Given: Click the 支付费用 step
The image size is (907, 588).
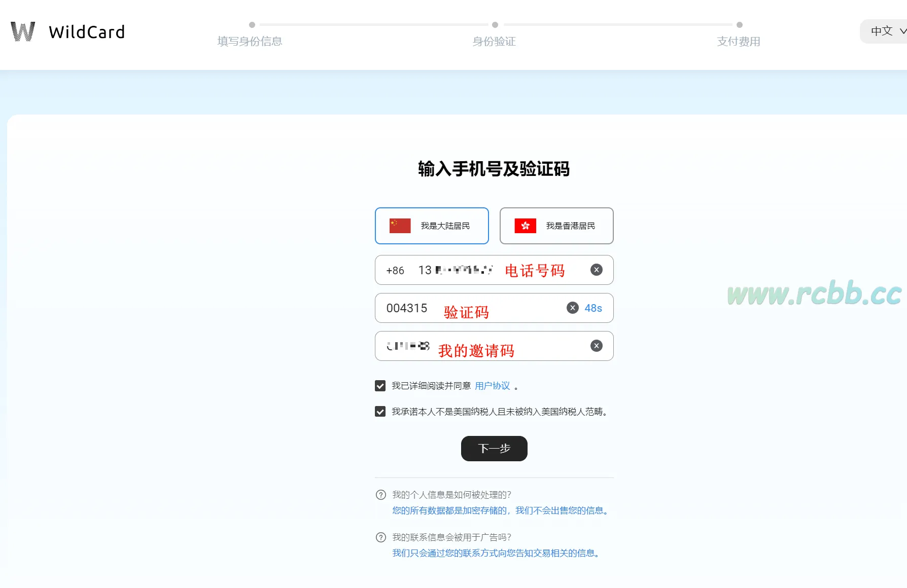Looking at the screenshot, I should point(739,41).
